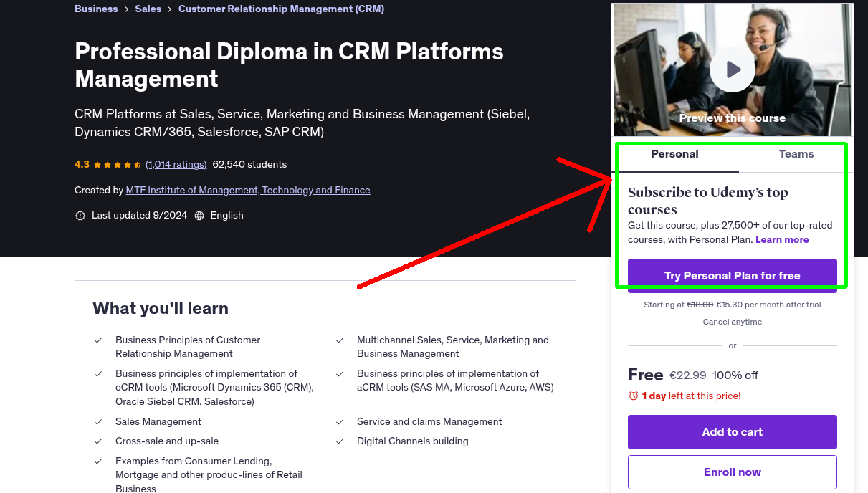The height and width of the screenshot is (493, 868).
Task: Click the Digital Channels building item text
Action: (413, 441)
